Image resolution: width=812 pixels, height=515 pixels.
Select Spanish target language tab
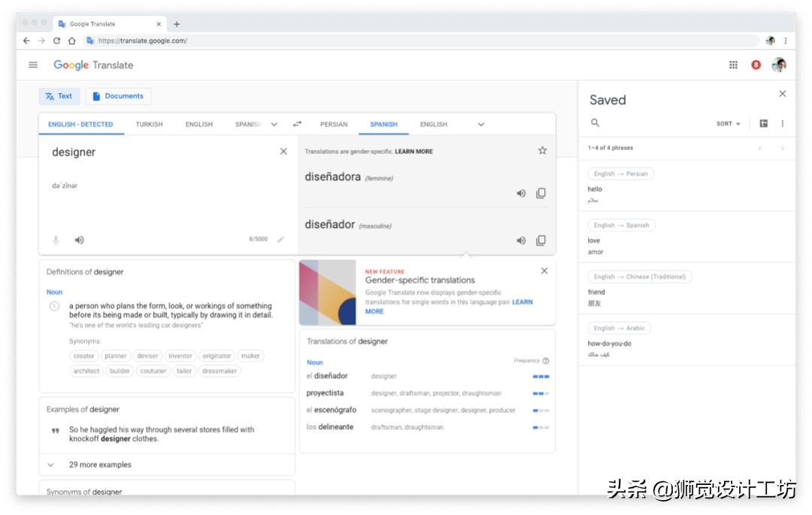[383, 124]
